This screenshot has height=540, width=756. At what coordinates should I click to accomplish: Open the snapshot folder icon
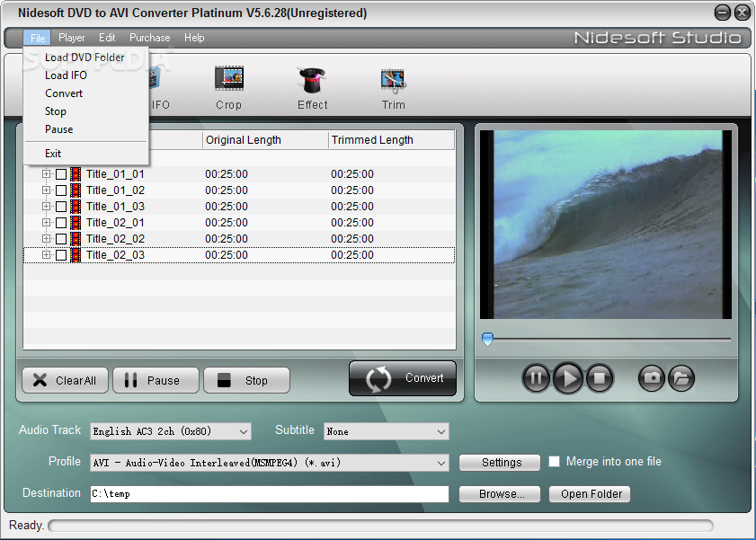(680, 378)
